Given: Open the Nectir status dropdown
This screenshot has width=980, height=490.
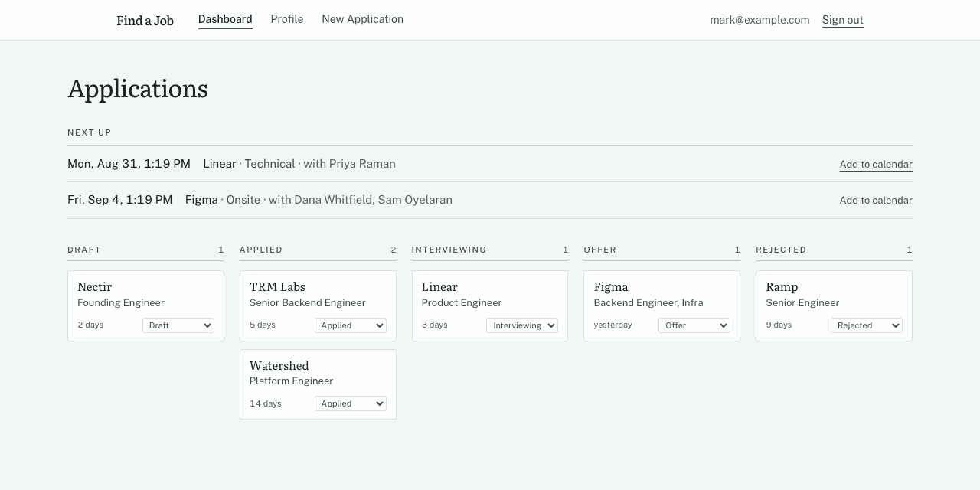Looking at the screenshot, I should coord(178,325).
